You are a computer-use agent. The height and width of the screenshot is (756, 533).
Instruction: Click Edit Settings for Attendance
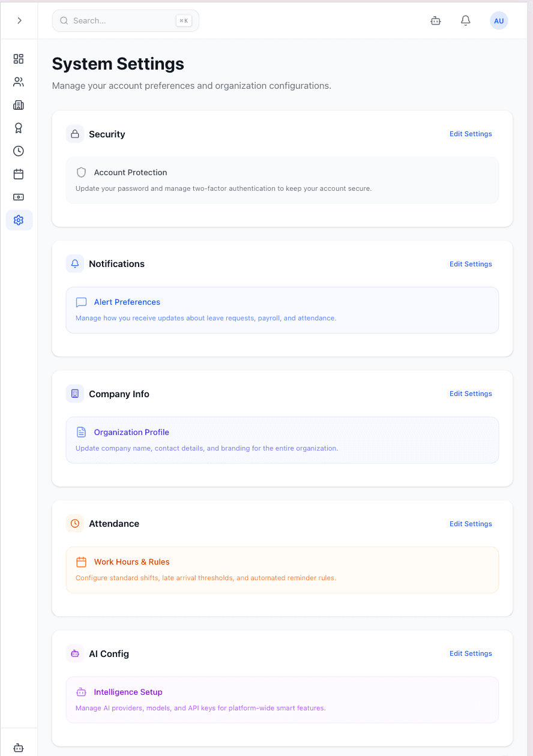[x=471, y=524]
